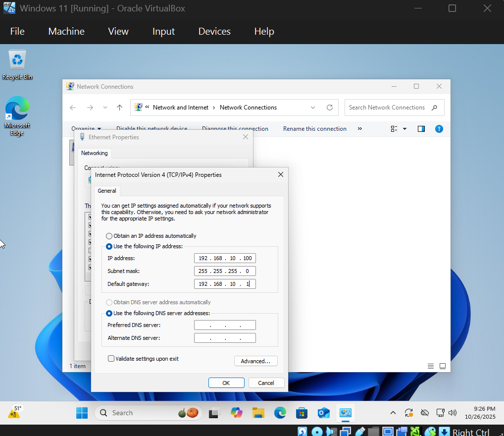Click the VirtualBox network adapters status icon
This screenshot has width=504, height=436.
345,430
